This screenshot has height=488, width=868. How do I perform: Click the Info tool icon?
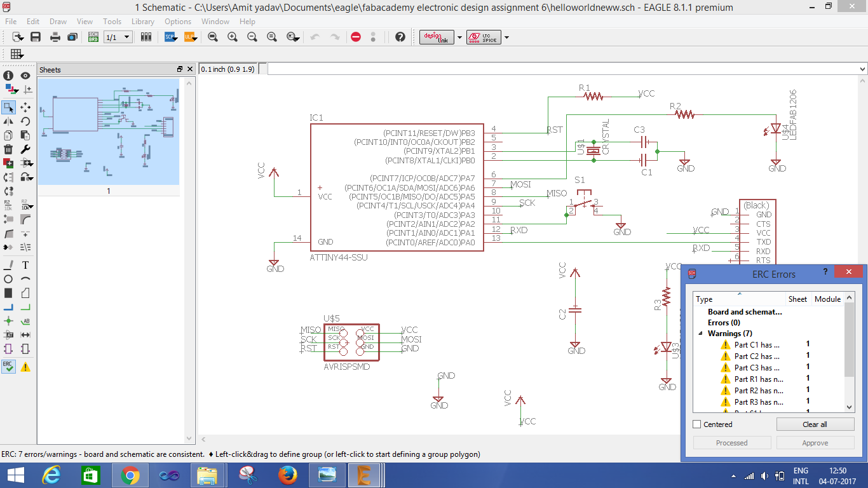point(8,76)
